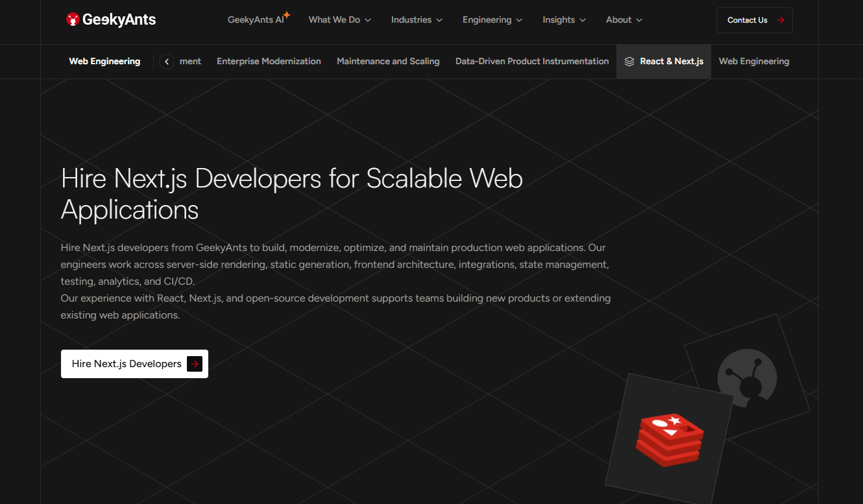Click paragraph line 'testing, analytics, and CI/CD.'
Image resolution: width=863 pixels, height=504 pixels.
click(128, 282)
